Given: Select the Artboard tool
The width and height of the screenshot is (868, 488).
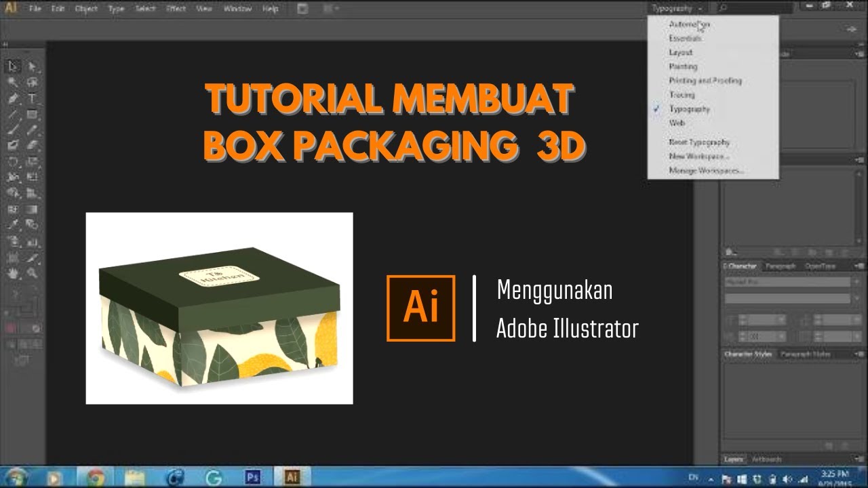Looking at the screenshot, I should click(13, 258).
